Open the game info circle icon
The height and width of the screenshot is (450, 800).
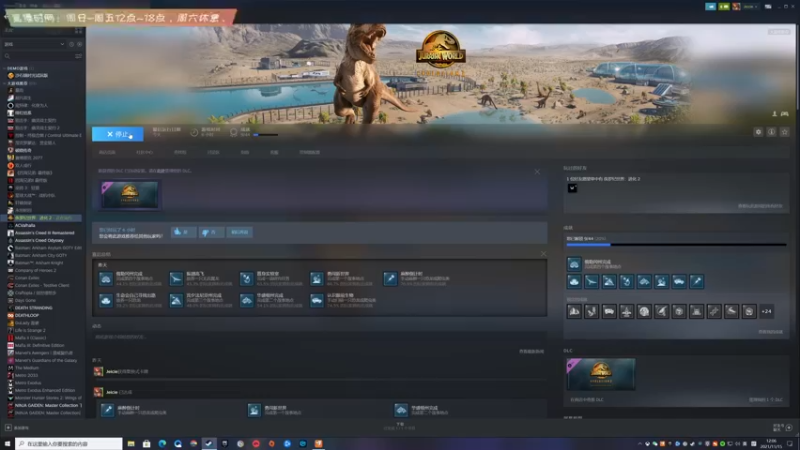tap(771, 132)
